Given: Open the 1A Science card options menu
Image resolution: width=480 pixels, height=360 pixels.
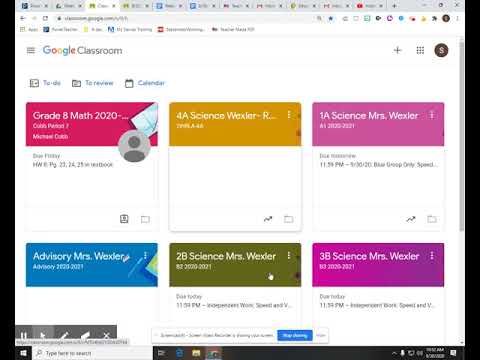Looking at the screenshot, I should [432, 115].
